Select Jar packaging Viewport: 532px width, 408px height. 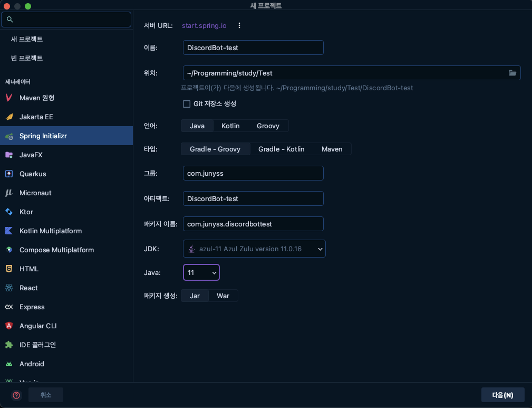click(195, 296)
